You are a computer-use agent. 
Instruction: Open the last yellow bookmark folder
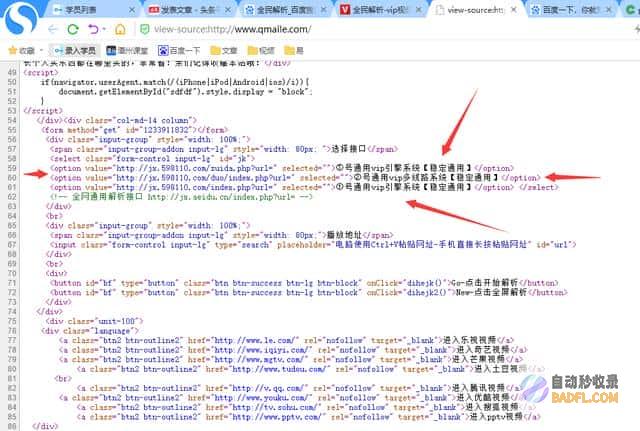pos(294,51)
